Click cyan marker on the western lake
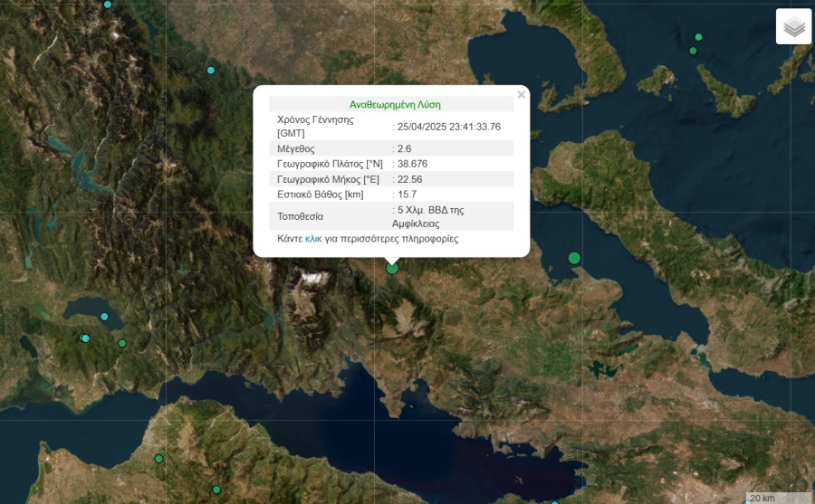The width and height of the screenshot is (815, 504). point(104,317)
